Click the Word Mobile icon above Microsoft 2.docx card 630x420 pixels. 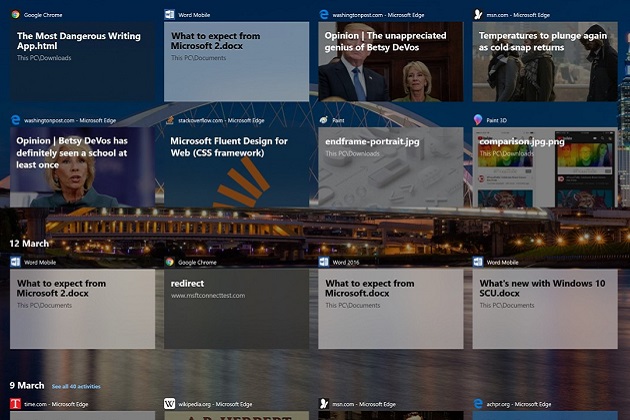170,15
